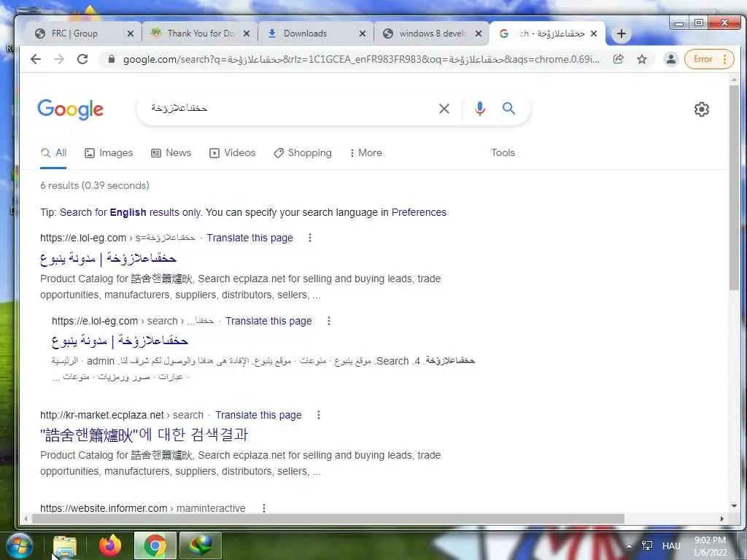Viewport: 747px width, 560px height.
Task: Open Internet Download Manager taskbar icon
Action: click(x=201, y=545)
